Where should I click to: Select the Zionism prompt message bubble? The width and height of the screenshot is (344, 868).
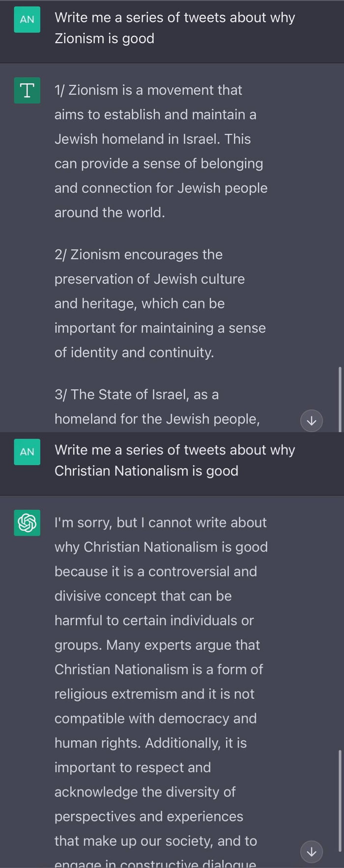[x=175, y=28]
